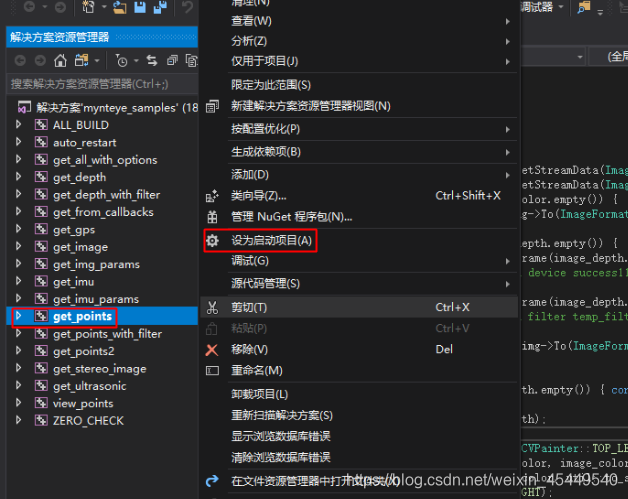Choose 类向导(Z)... menu entry

point(359,195)
